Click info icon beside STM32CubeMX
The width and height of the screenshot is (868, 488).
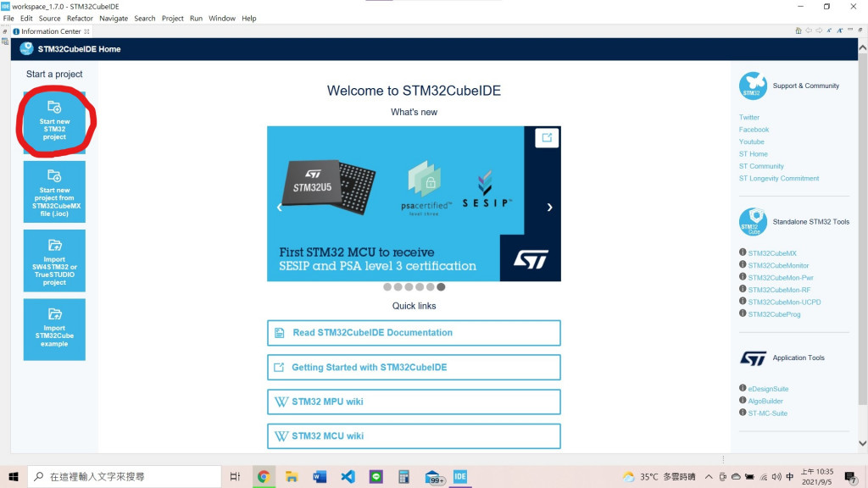743,252
